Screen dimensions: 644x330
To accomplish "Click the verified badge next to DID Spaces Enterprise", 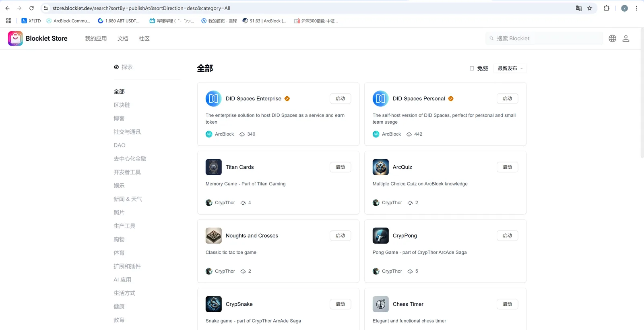I will [x=287, y=99].
